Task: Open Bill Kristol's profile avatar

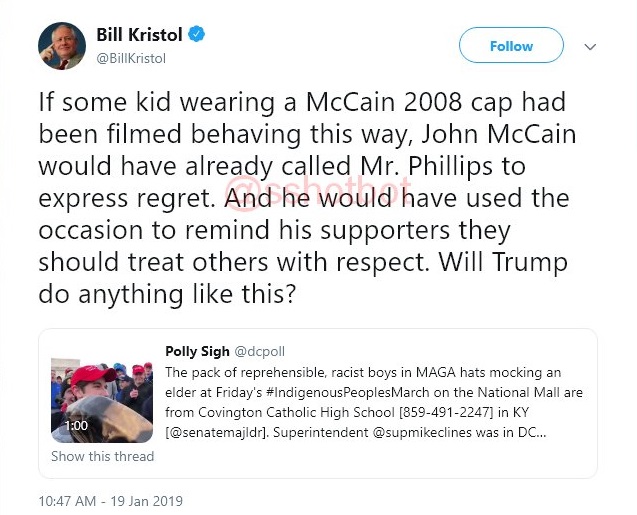Action: (62, 46)
